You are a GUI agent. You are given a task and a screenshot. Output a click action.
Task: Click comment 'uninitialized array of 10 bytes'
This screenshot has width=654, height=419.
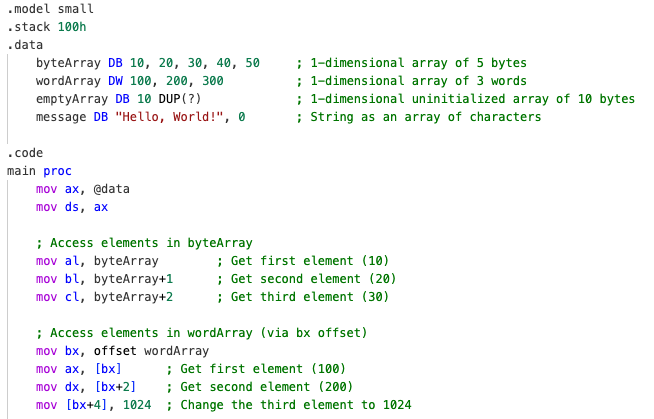[523, 99]
